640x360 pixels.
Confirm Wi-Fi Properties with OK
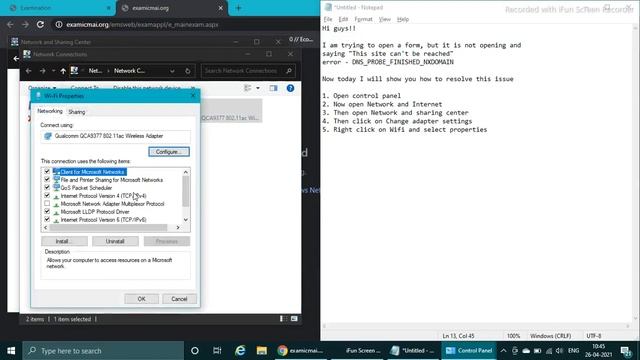click(141, 299)
